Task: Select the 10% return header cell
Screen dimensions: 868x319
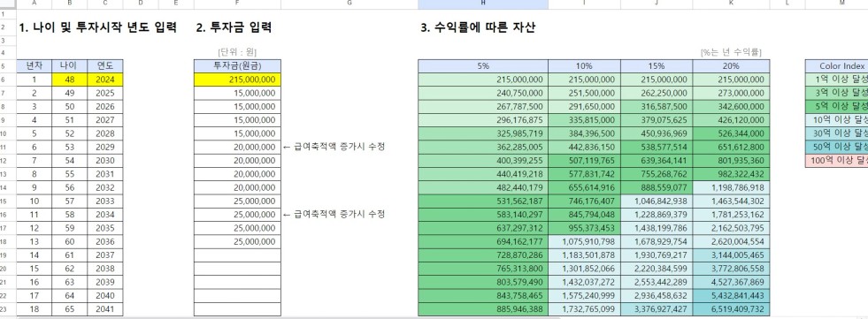Action: pos(584,65)
